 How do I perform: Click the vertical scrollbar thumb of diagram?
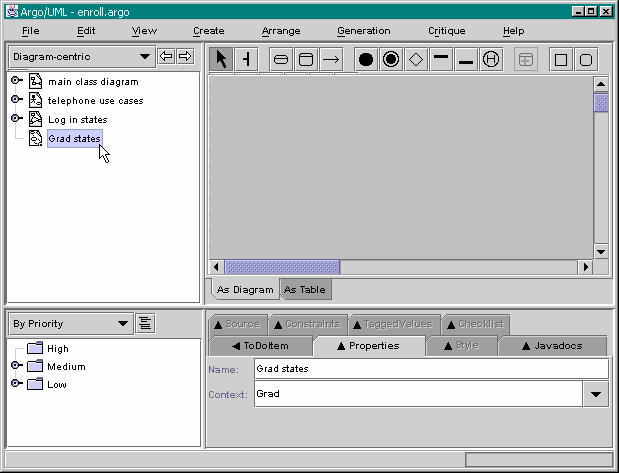(601, 102)
